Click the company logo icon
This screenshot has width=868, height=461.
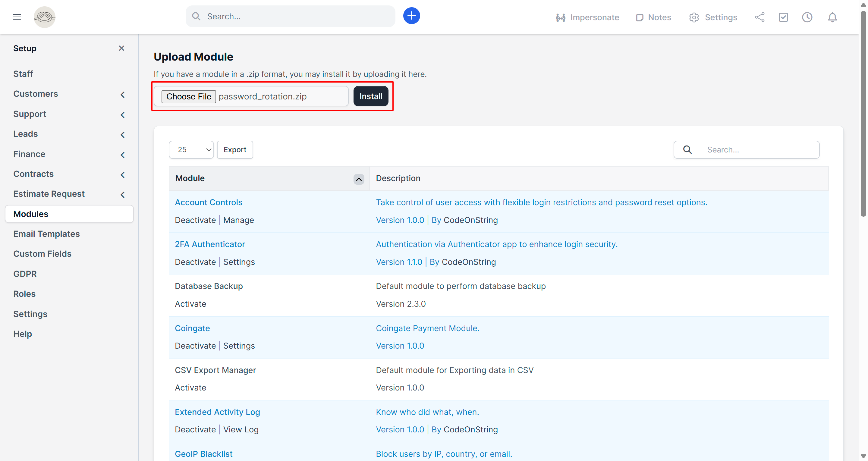(x=45, y=17)
